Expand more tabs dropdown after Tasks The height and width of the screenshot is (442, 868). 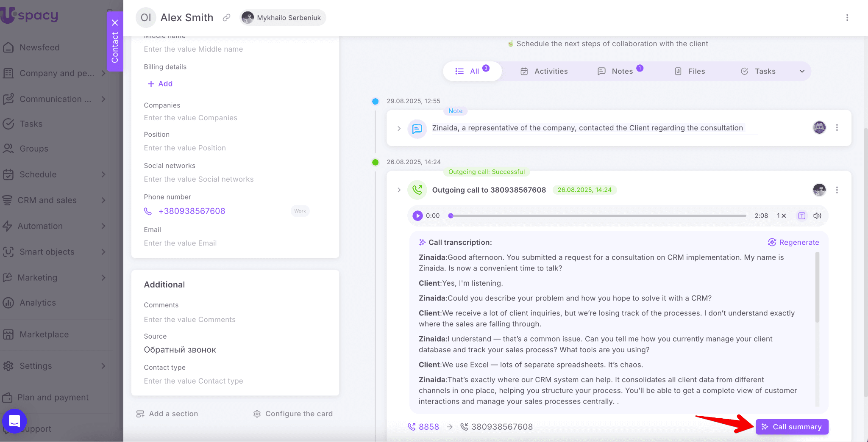802,71
